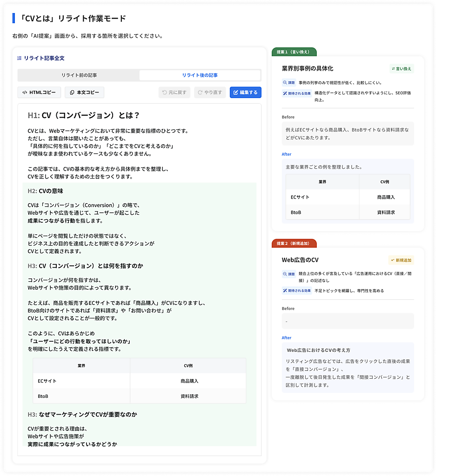Click the blue 編集する button
The image size is (449, 476).
click(246, 93)
